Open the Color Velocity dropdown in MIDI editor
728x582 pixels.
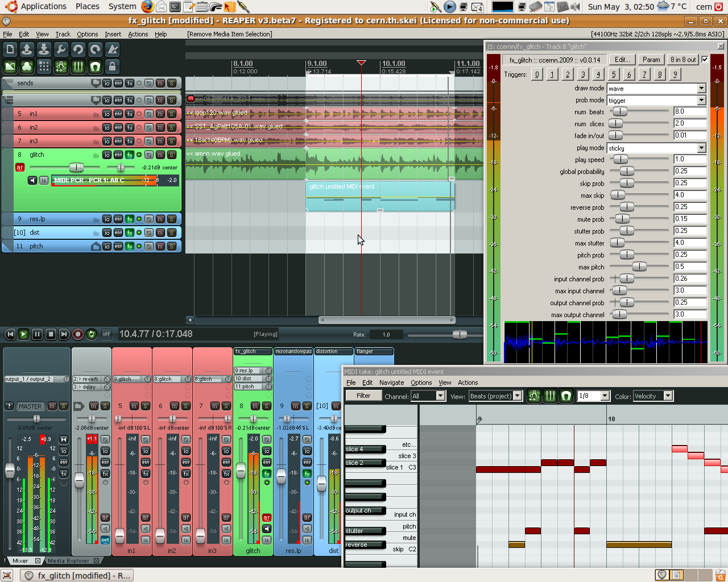tap(668, 396)
